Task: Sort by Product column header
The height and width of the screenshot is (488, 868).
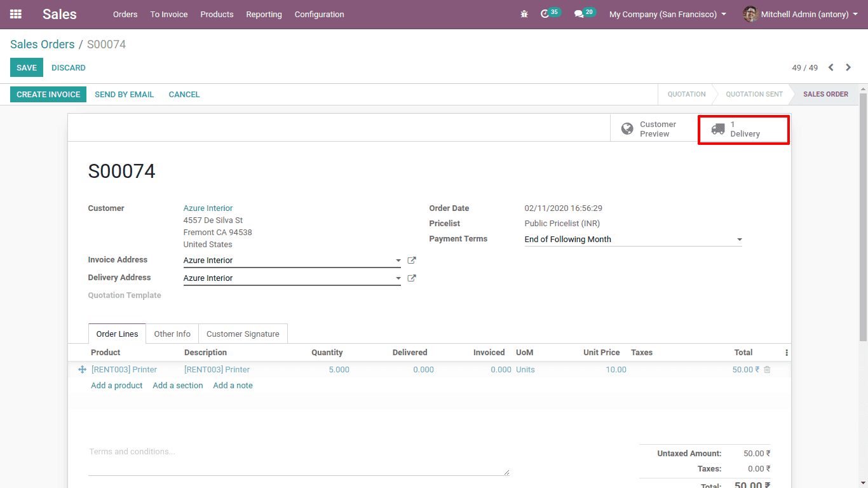Action: pos(105,353)
